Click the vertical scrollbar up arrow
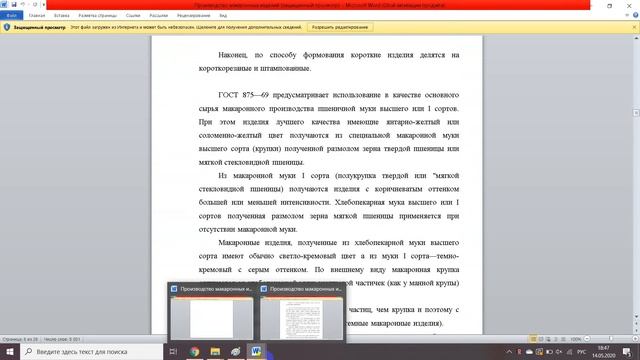This screenshot has height=360, width=640. coord(636,38)
